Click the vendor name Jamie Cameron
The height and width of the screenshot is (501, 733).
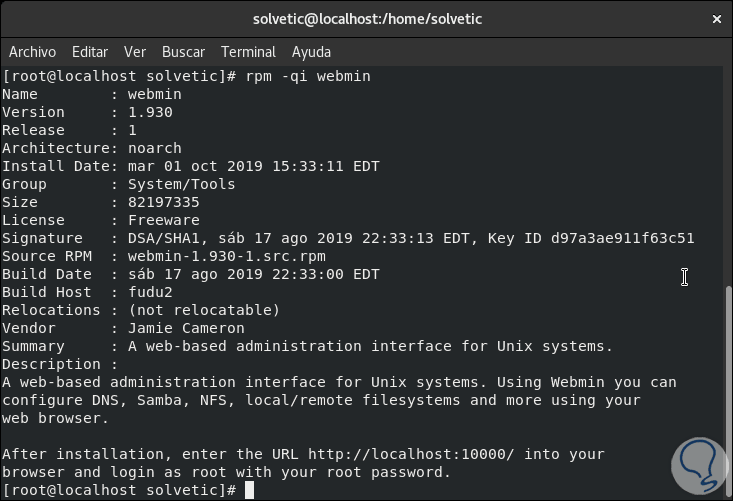pyautogui.click(x=186, y=328)
